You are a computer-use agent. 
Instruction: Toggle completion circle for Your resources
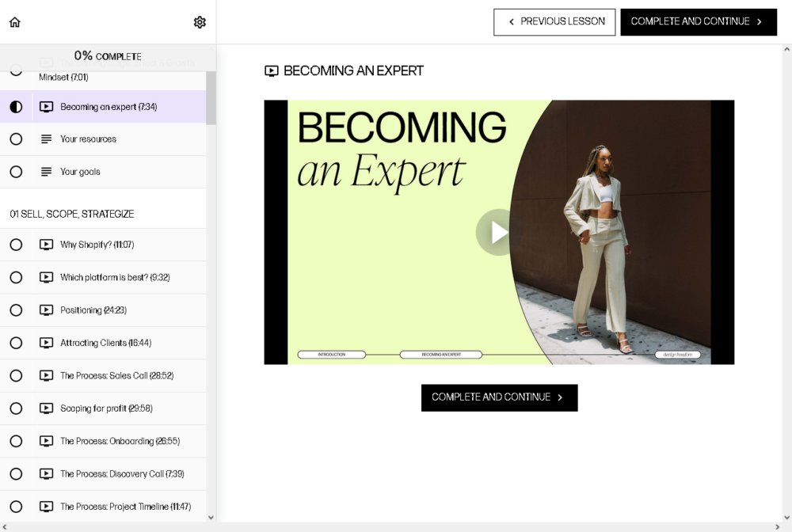pyautogui.click(x=16, y=139)
